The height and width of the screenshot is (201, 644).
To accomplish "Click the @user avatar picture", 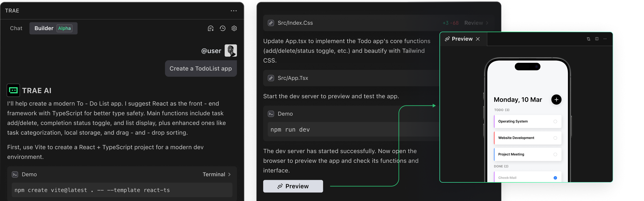I will coord(231,51).
